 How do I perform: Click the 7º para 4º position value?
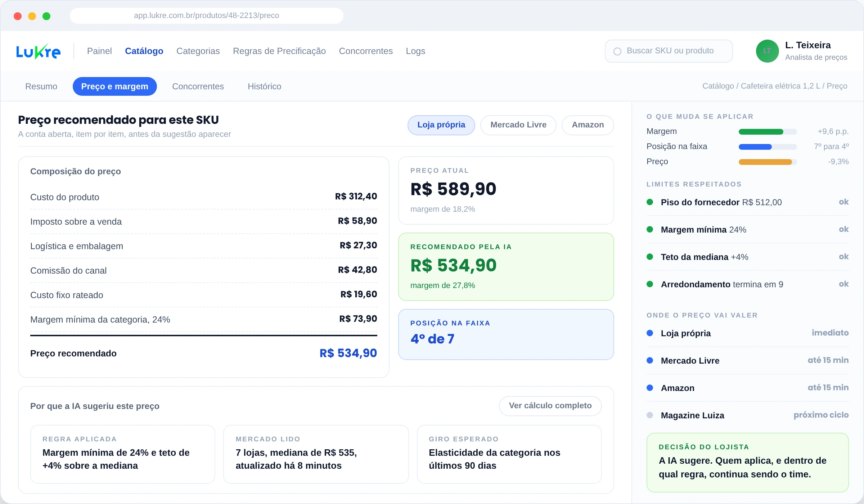click(x=832, y=147)
